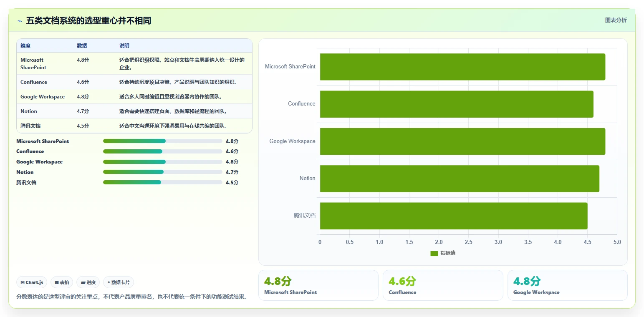644x317 pixels.
Task: Click the 图表分析 label in header
Action: click(616, 20)
